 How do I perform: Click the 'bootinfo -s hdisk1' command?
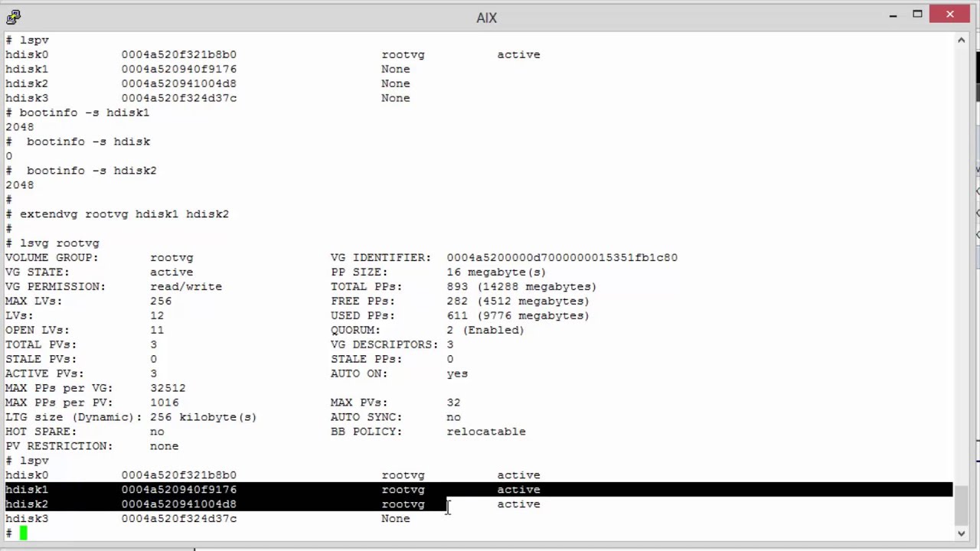click(x=84, y=112)
